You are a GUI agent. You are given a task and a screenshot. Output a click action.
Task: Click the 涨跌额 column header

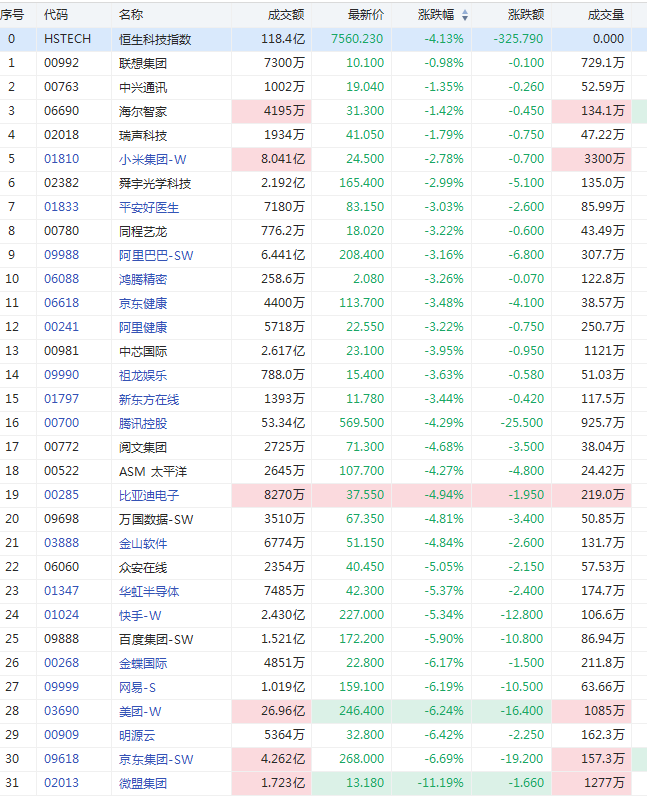tap(525, 15)
